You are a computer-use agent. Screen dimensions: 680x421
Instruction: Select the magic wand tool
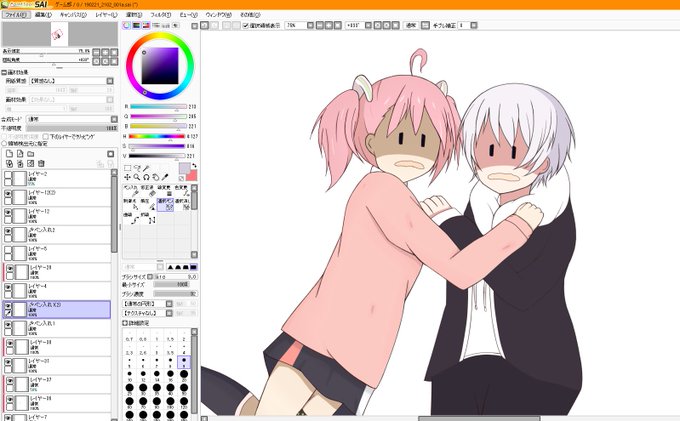[147, 168]
